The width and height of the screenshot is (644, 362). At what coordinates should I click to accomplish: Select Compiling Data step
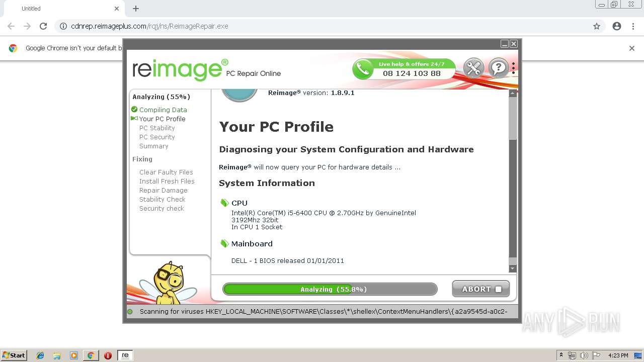coord(163,110)
